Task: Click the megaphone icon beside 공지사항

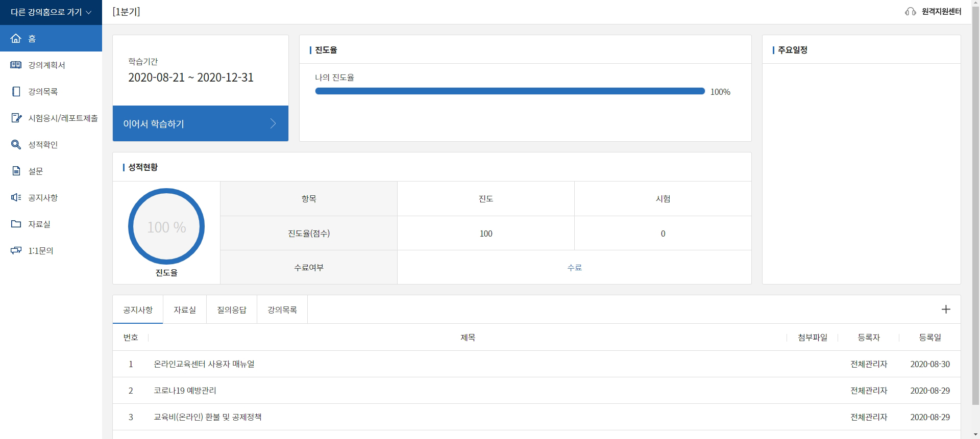Action: 16,197
